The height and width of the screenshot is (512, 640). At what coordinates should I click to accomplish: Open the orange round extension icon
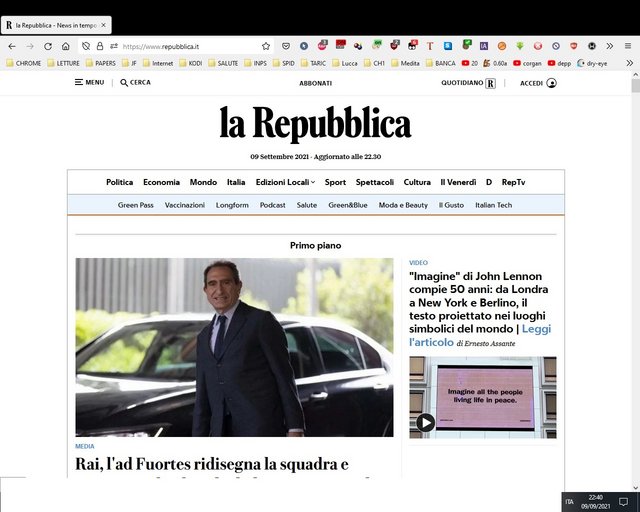tap(502, 46)
